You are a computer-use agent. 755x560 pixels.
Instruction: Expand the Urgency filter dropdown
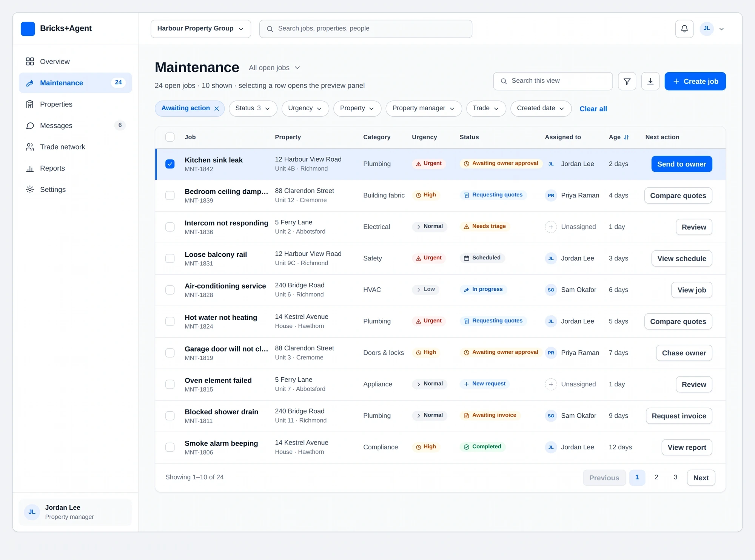click(305, 108)
